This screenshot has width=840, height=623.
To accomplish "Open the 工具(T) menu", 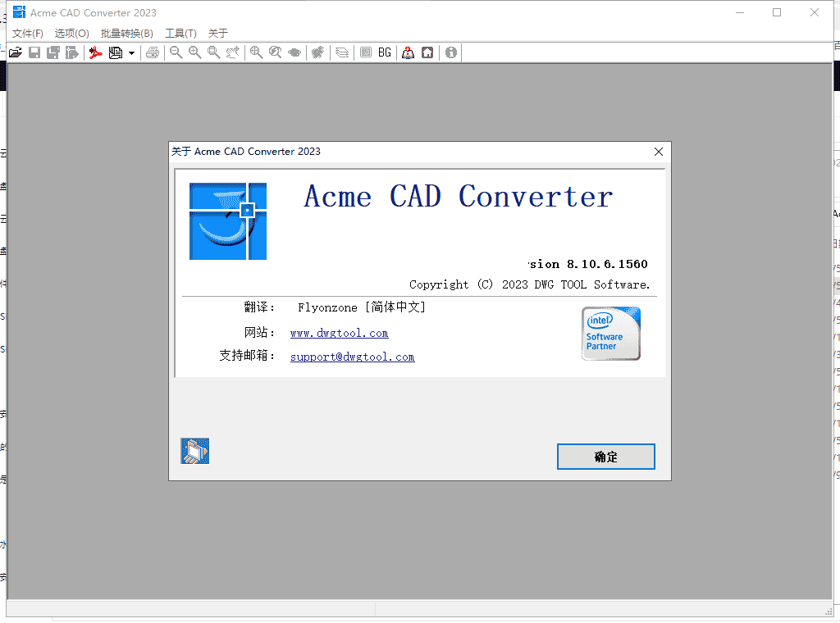I will click(180, 33).
